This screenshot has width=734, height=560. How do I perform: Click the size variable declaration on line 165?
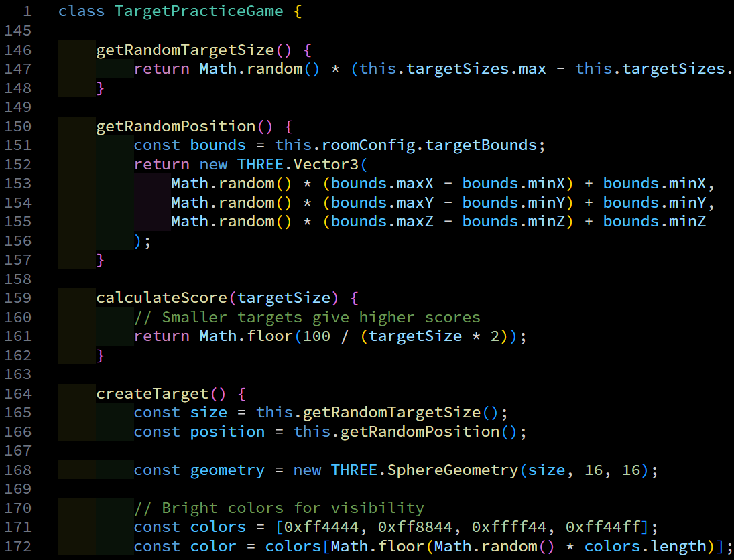pyautogui.click(x=208, y=412)
